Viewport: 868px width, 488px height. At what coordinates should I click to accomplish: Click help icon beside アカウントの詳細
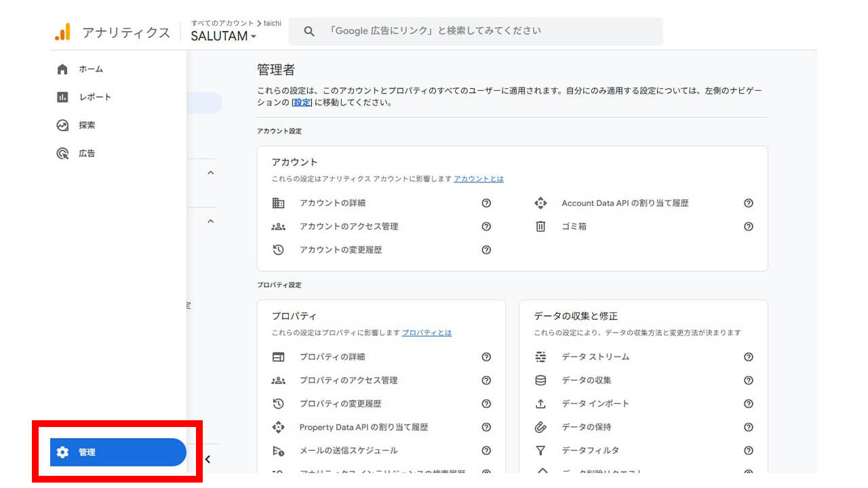point(486,203)
